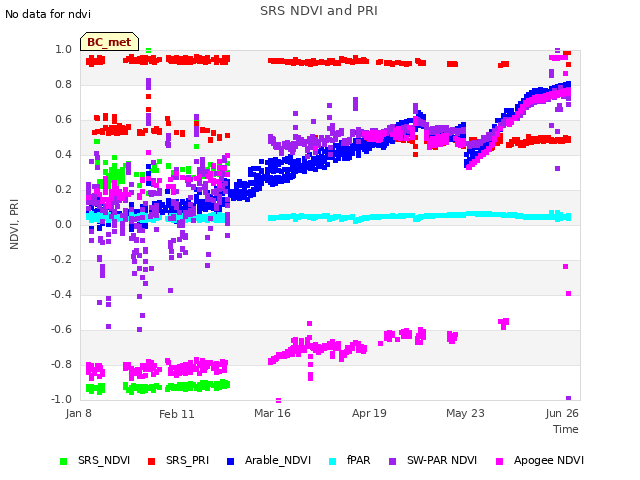This screenshot has width=640, height=480.
Task: Click the Feb 11 date tick label
Action: click(176, 414)
